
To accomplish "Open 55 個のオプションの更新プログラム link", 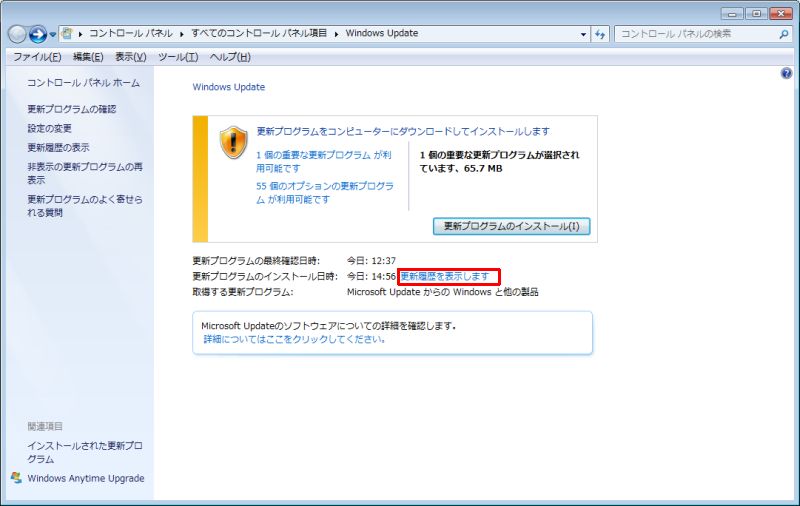I will 325,193.
